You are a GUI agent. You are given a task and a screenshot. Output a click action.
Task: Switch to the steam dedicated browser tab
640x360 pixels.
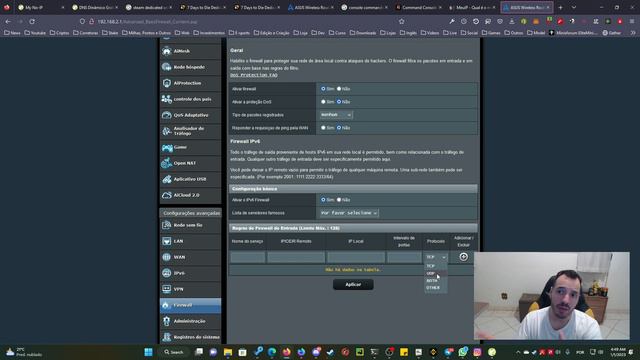(148, 7)
